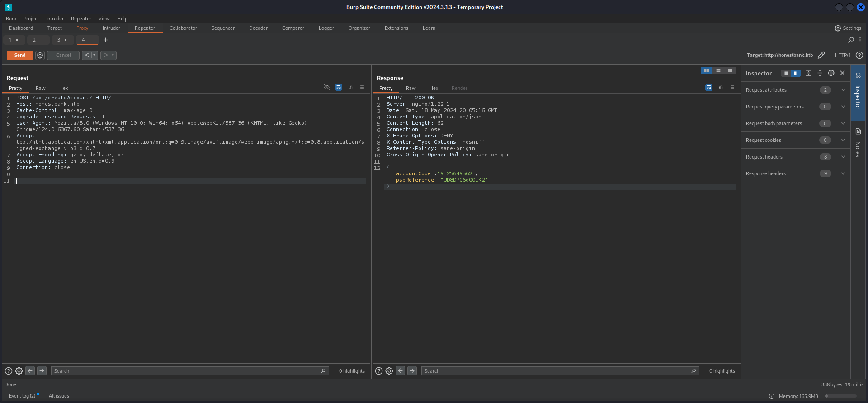
Task: Click the edit target pencil icon
Action: [x=821, y=55]
